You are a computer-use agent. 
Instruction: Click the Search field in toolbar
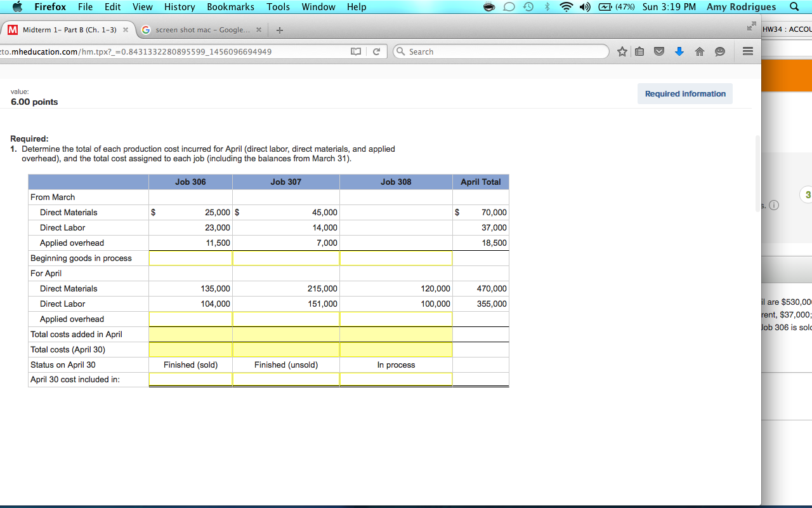click(501, 51)
